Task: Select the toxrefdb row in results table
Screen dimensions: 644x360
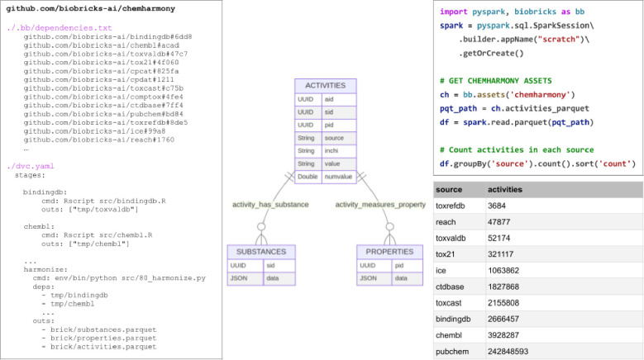Action: 538,206
